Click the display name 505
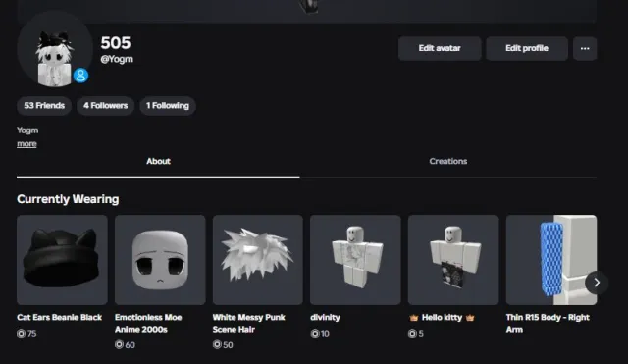The image size is (628, 364). pyautogui.click(x=116, y=43)
